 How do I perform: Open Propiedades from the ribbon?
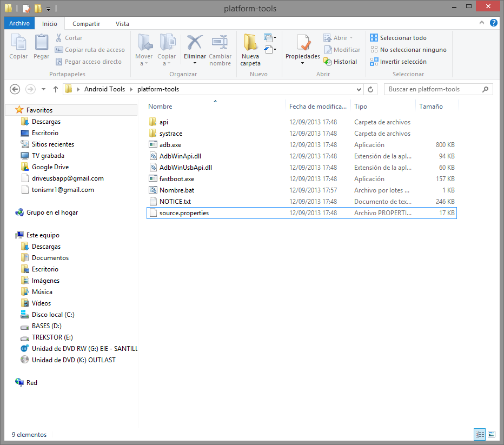click(x=302, y=45)
